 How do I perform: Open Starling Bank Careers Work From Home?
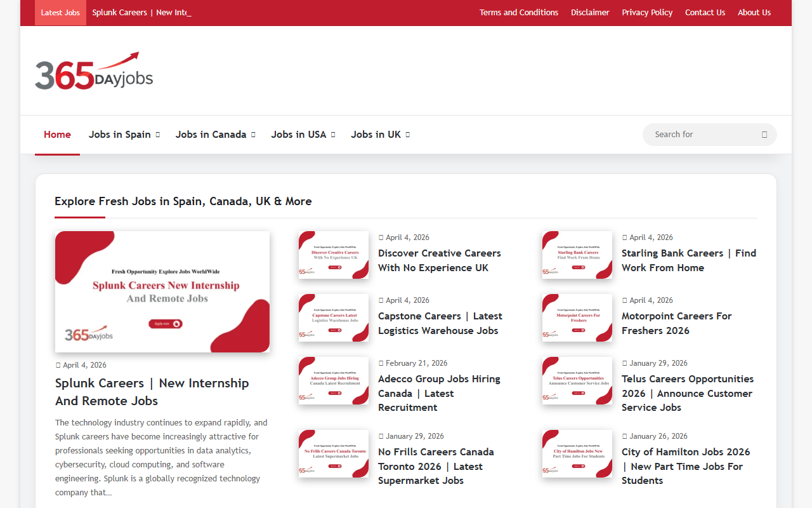coord(689,260)
